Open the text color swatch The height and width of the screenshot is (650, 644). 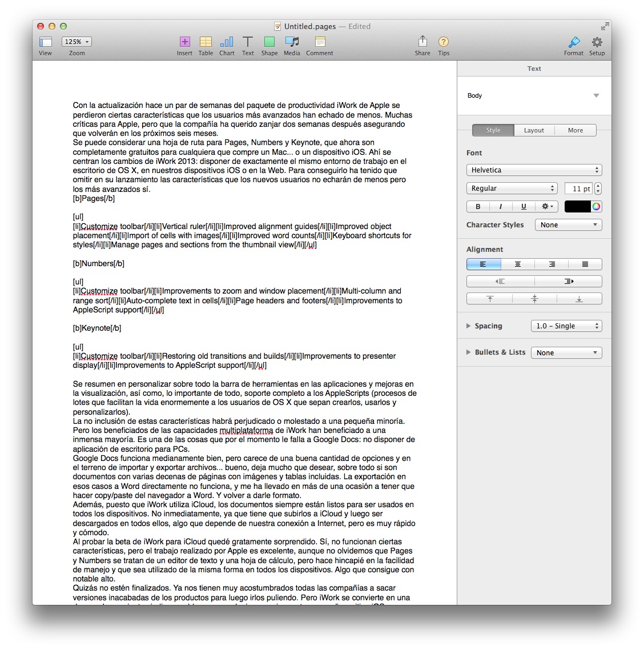(578, 206)
